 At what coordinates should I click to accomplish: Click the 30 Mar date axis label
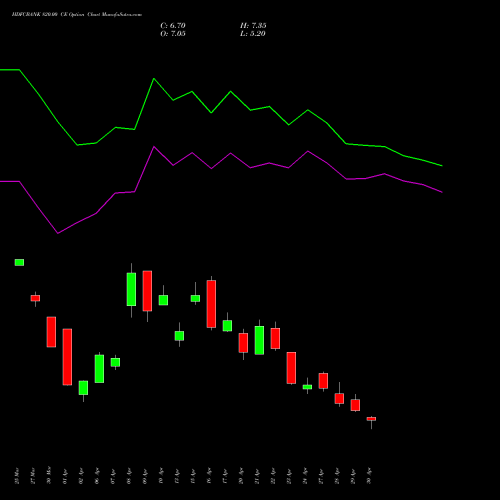pos(49,475)
